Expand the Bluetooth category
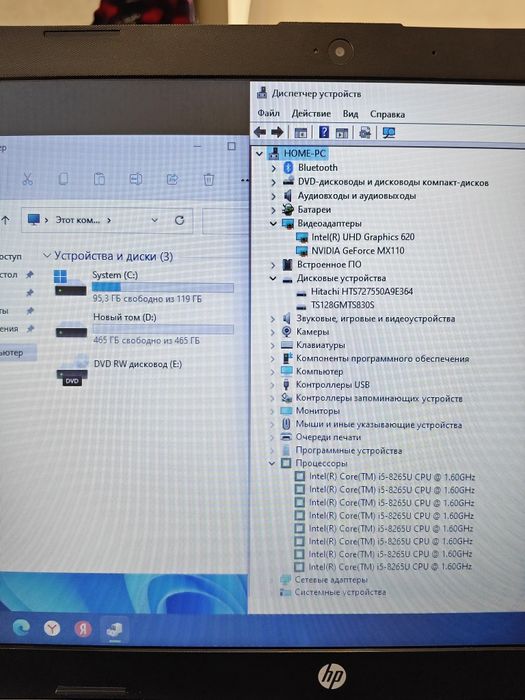525x700 pixels. [274, 168]
